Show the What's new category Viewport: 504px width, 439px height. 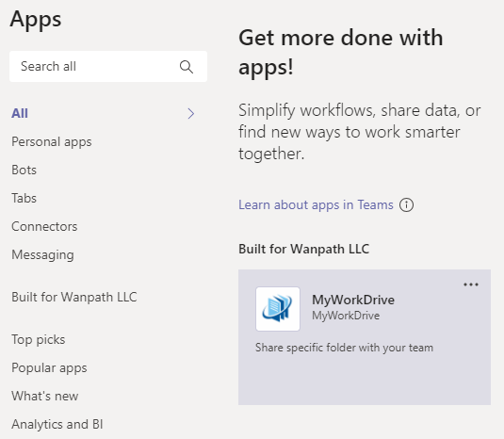[45, 396]
